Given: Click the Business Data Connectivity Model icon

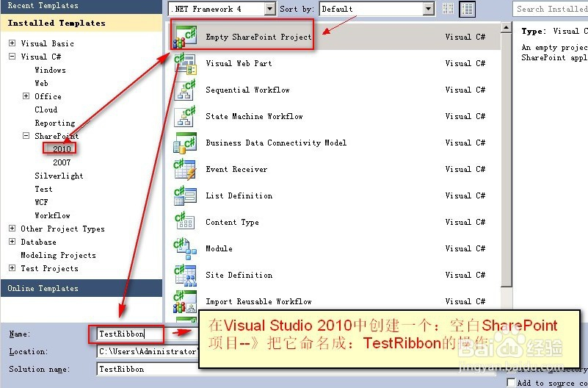Looking at the screenshot, I should pyautogui.click(x=185, y=143).
